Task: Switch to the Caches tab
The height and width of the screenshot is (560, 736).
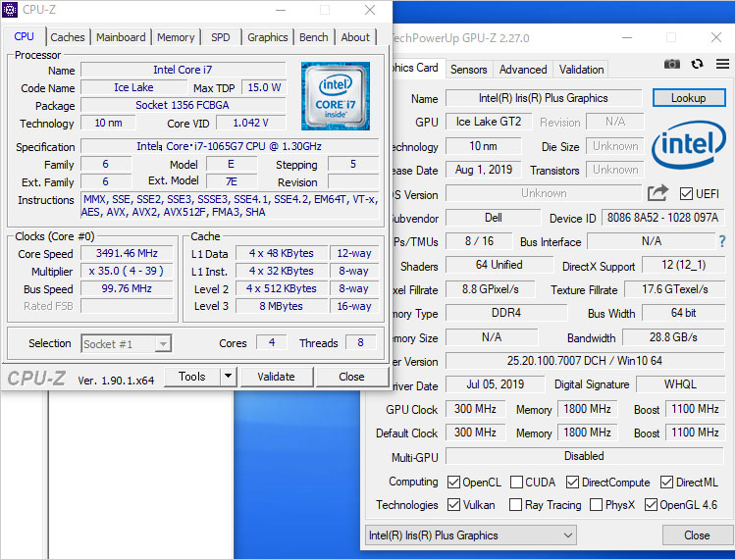Action: [x=68, y=37]
